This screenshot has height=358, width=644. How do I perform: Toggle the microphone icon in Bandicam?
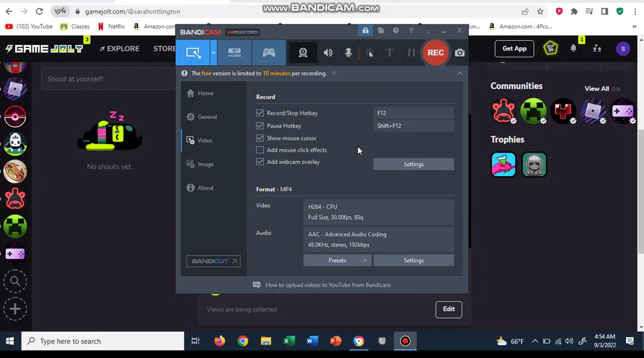point(348,52)
